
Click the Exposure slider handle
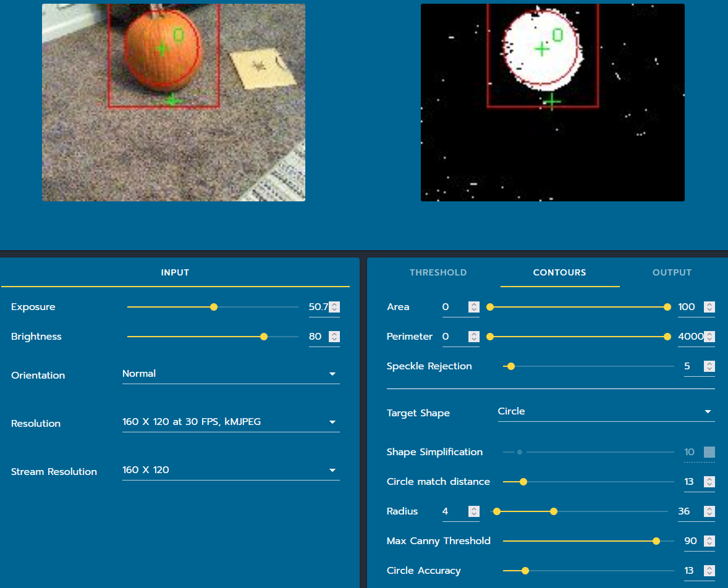click(x=214, y=307)
